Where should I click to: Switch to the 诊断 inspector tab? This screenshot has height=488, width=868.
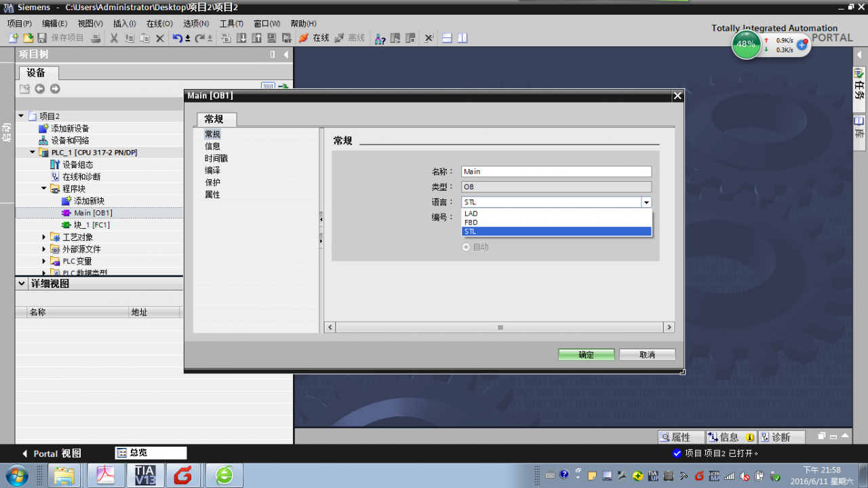pos(781,437)
